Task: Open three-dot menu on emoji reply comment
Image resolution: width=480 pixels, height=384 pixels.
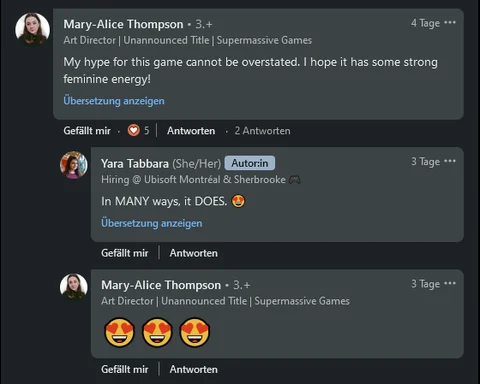Action: tap(450, 284)
